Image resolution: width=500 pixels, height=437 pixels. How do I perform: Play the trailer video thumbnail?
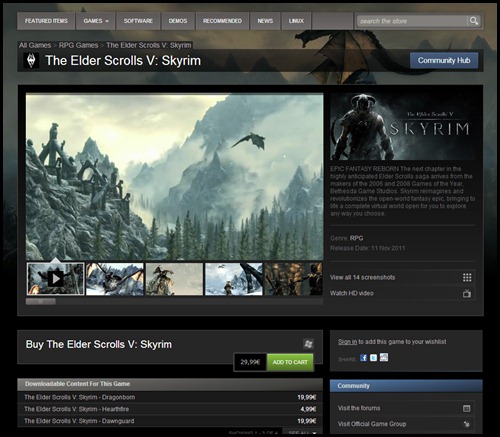point(56,279)
